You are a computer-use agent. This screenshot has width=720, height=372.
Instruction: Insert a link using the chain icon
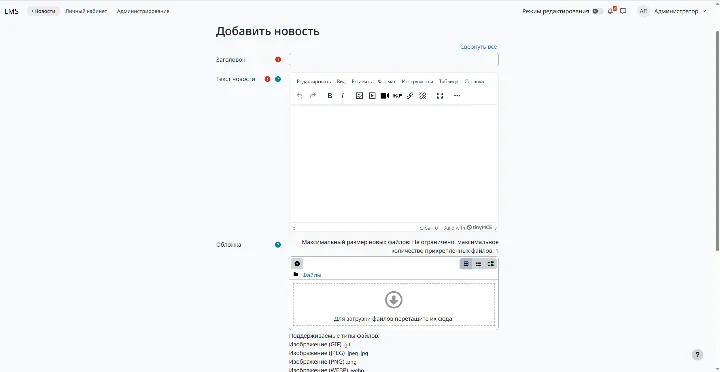(410, 96)
